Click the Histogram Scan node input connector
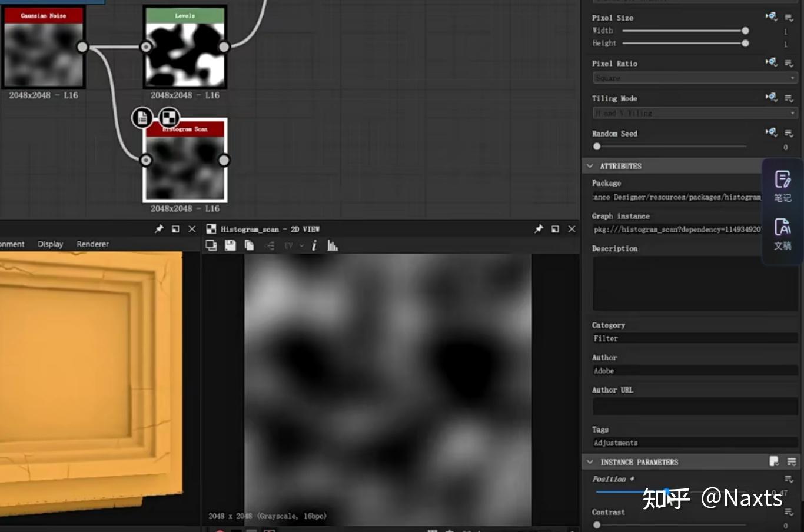 coord(146,160)
